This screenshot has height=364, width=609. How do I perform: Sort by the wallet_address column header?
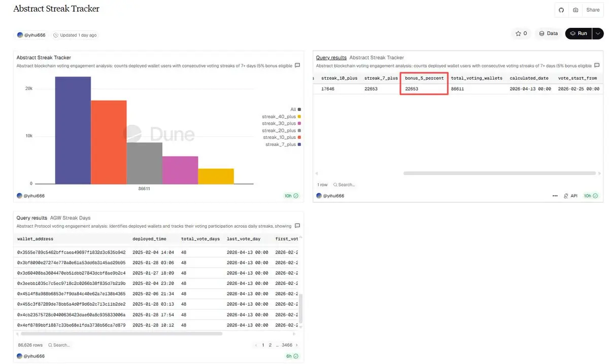click(35, 239)
